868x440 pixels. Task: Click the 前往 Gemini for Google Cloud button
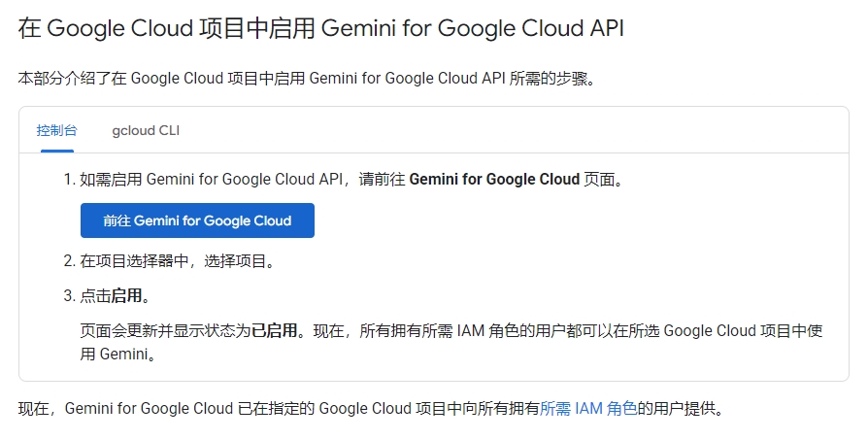[x=197, y=220]
